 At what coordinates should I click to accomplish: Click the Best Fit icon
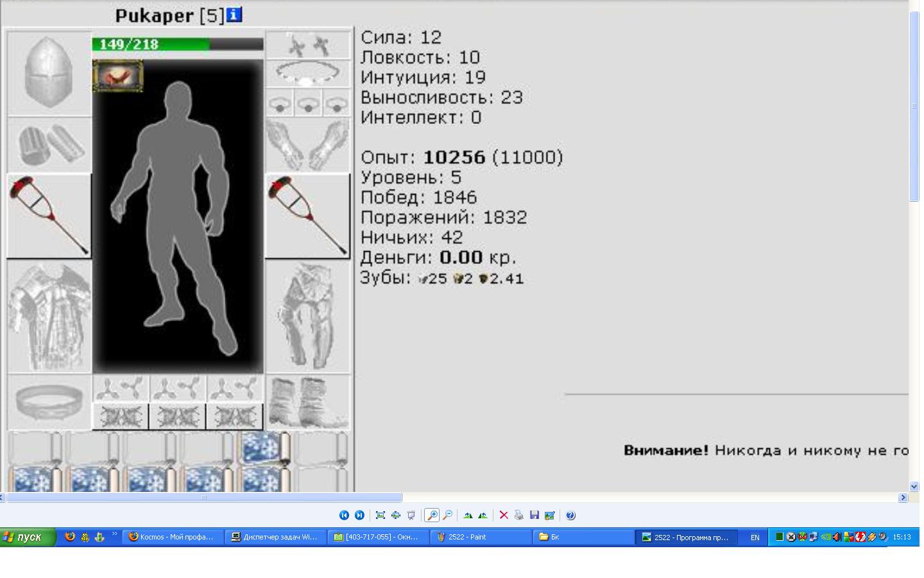tap(381, 515)
